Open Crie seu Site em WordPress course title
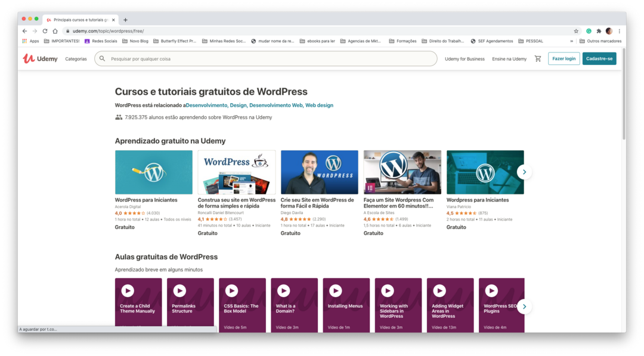 pyautogui.click(x=317, y=203)
